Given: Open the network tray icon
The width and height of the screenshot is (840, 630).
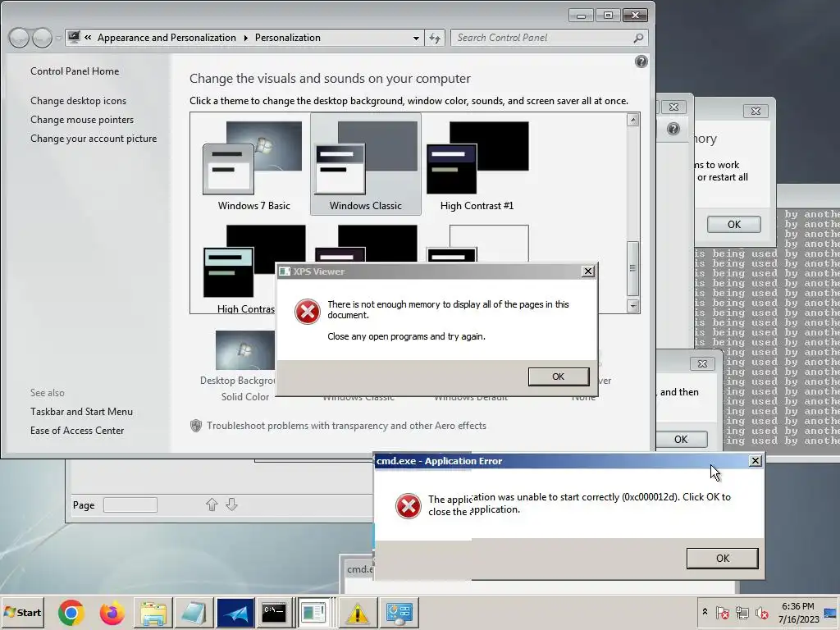Looking at the screenshot, I should click(x=742, y=612).
